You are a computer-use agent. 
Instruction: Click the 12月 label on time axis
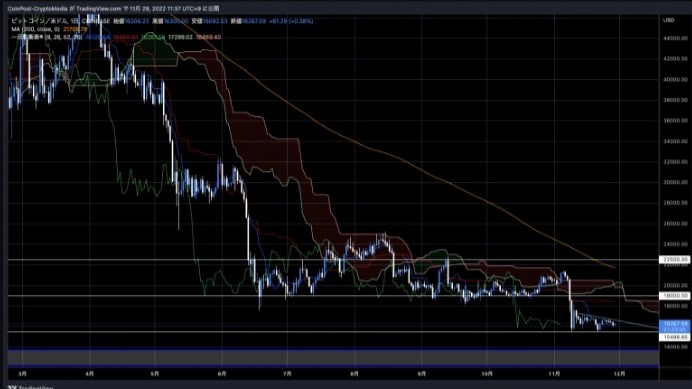pos(619,374)
